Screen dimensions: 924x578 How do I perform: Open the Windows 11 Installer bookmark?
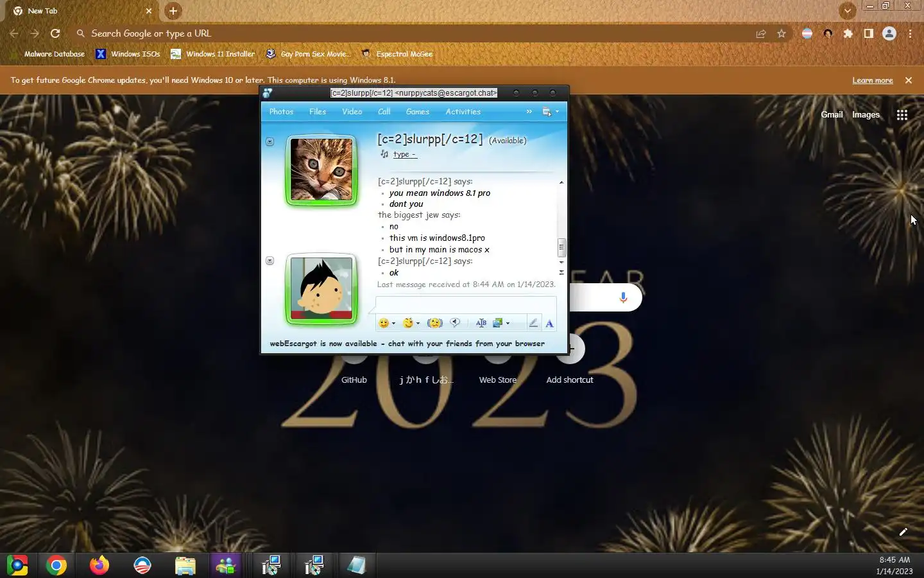pos(213,54)
